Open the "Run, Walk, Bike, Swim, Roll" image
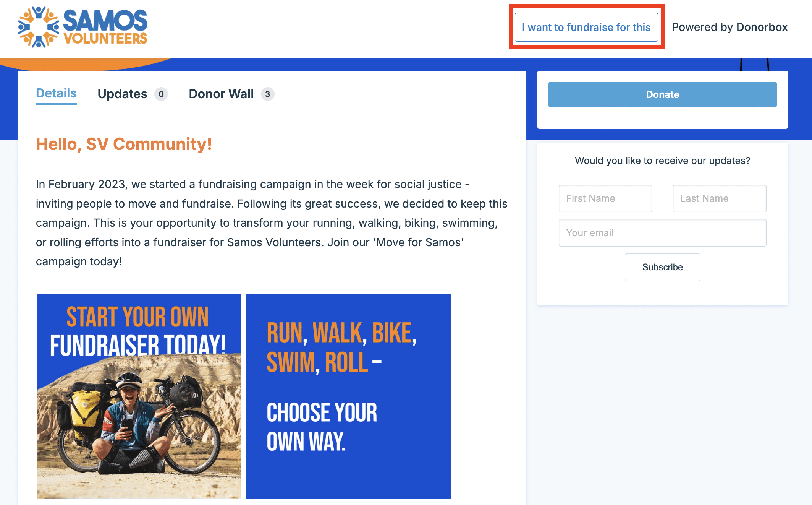812x505 pixels. (x=348, y=396)
